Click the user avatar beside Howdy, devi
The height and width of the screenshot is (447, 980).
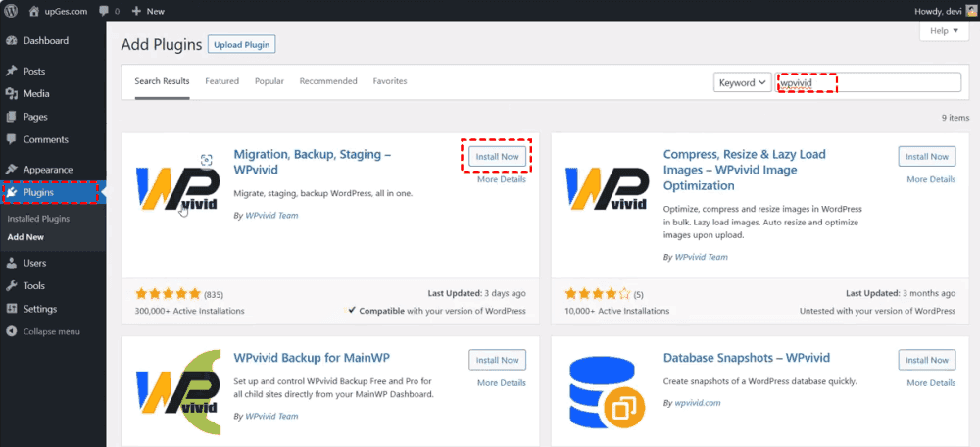[x=969, y=11]
